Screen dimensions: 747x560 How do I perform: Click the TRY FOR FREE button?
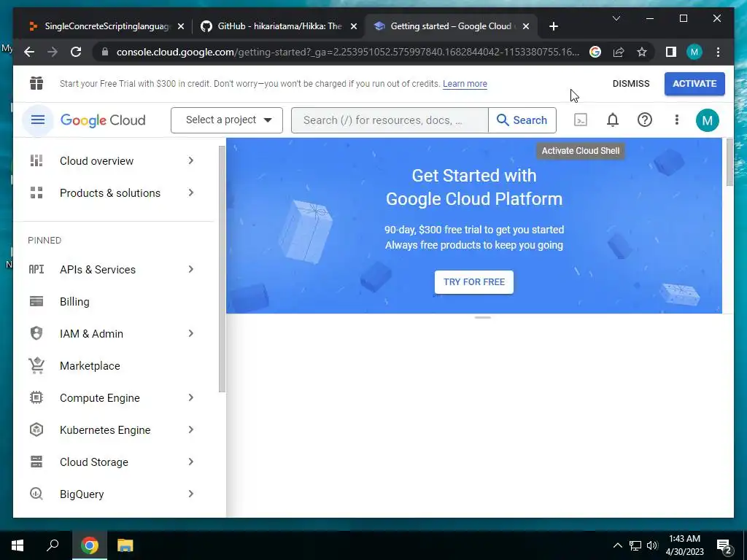(x=474, y=282)
